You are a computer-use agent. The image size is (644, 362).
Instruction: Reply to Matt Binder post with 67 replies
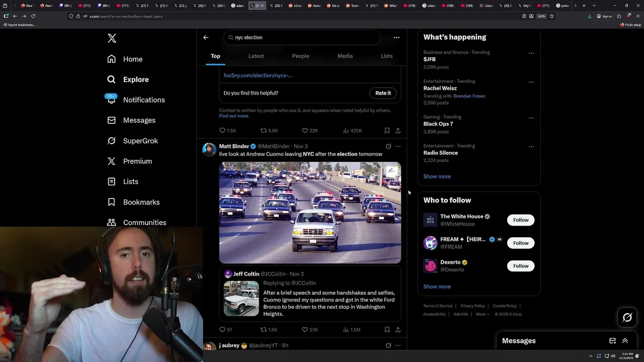pos(226,330)
